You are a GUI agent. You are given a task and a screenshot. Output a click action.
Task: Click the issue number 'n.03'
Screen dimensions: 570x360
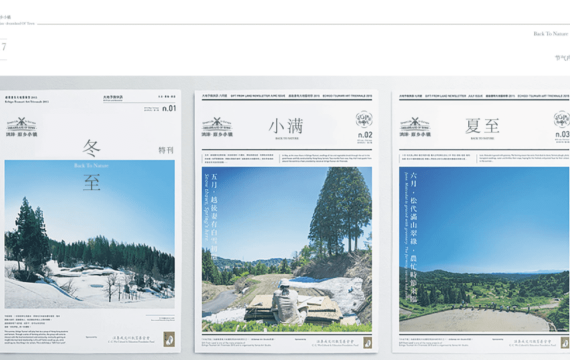coord(562,135)
